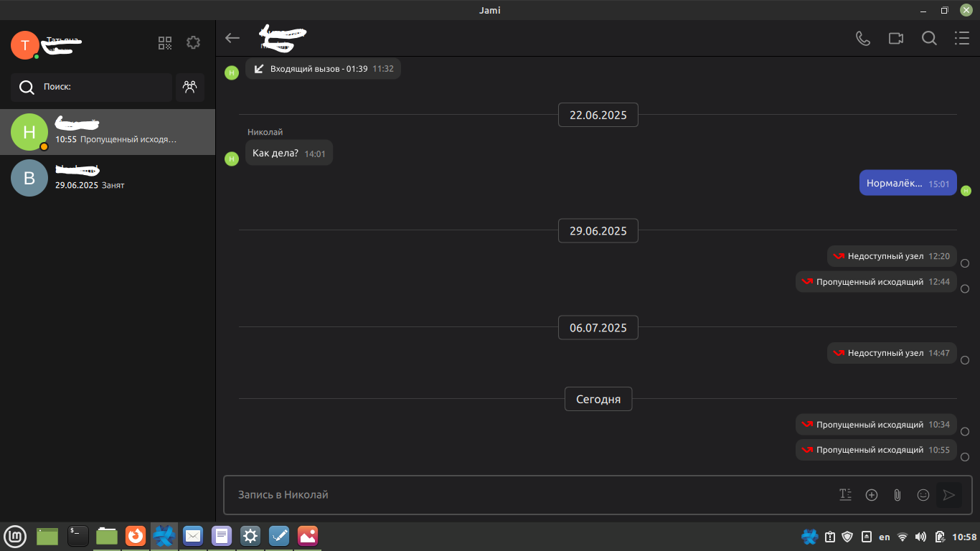Click the Николай sender name label
The image size is (980, 551).
tap(265, 132)
